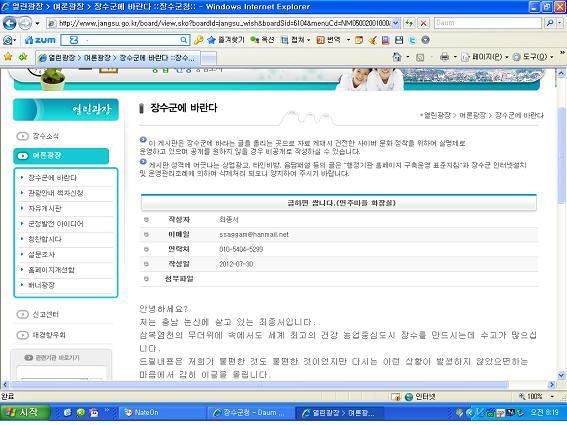Open the dropdown arrow next to 번역
The image size is (567, 425).
tap(348, 40)
